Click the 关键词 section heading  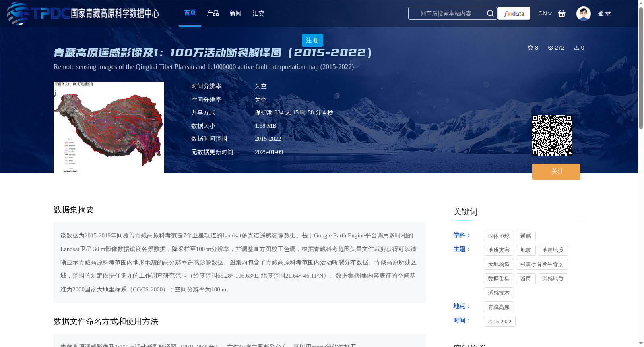(x=465, y=212)
